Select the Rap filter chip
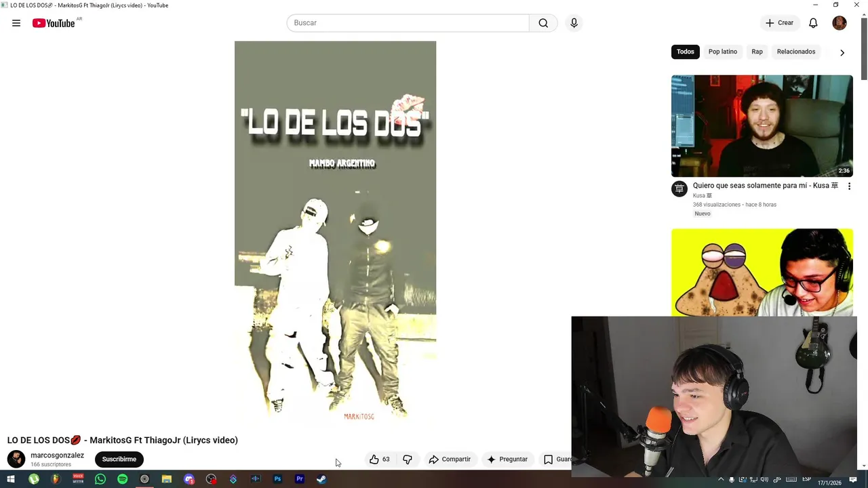Viewport: 868px width, 488px height. (757, 52)
